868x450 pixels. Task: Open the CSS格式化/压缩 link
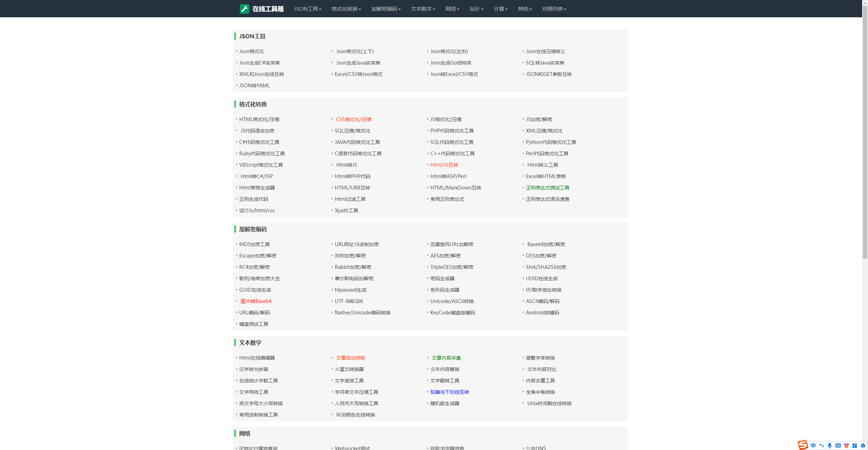point(354,119)
